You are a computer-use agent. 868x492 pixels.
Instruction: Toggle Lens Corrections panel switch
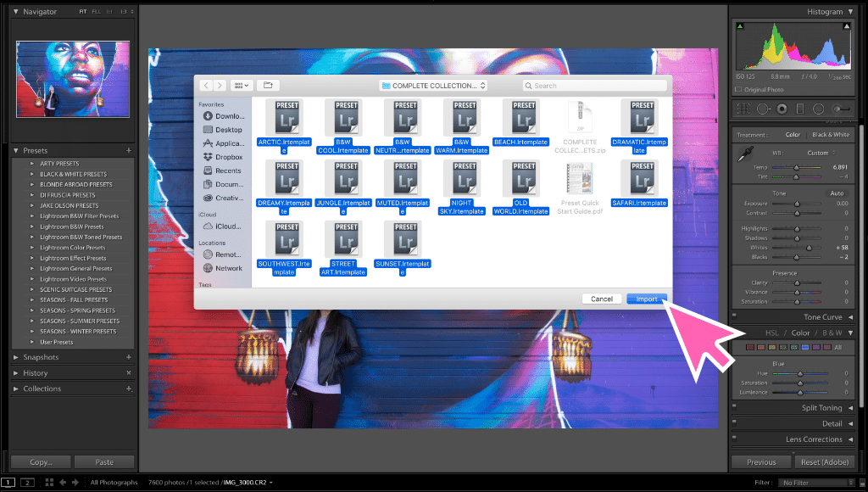(x=735, y=437)
